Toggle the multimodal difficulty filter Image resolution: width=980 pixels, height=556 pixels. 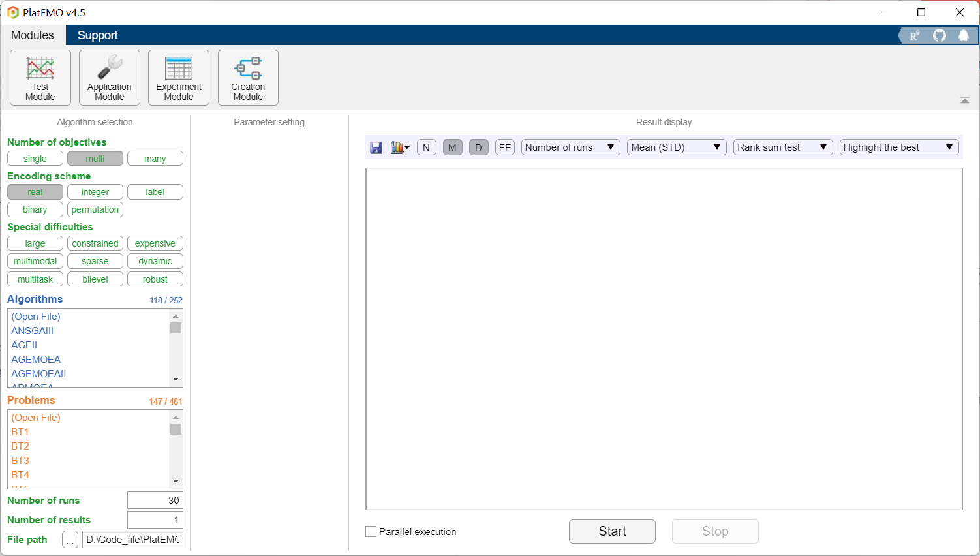tap(35, 261)
